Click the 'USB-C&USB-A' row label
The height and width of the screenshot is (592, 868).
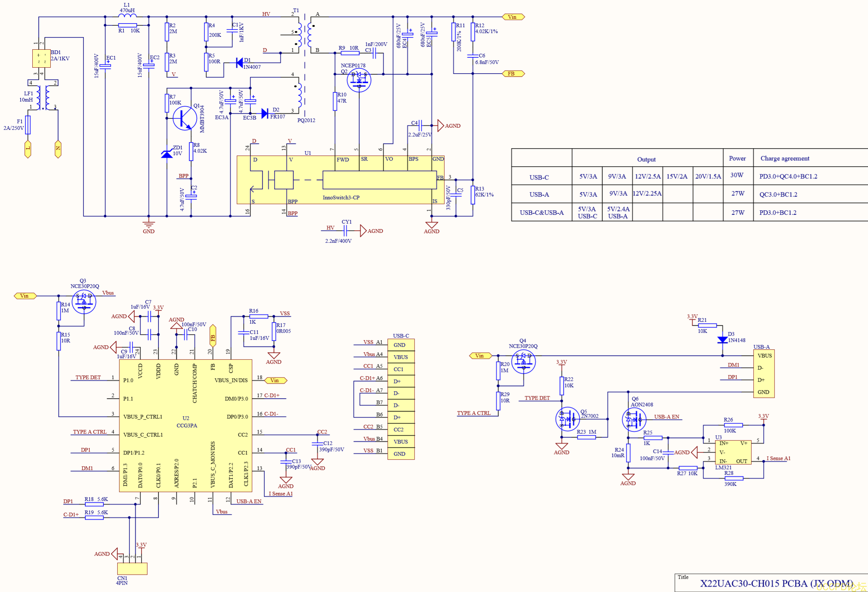click(541, 213)
